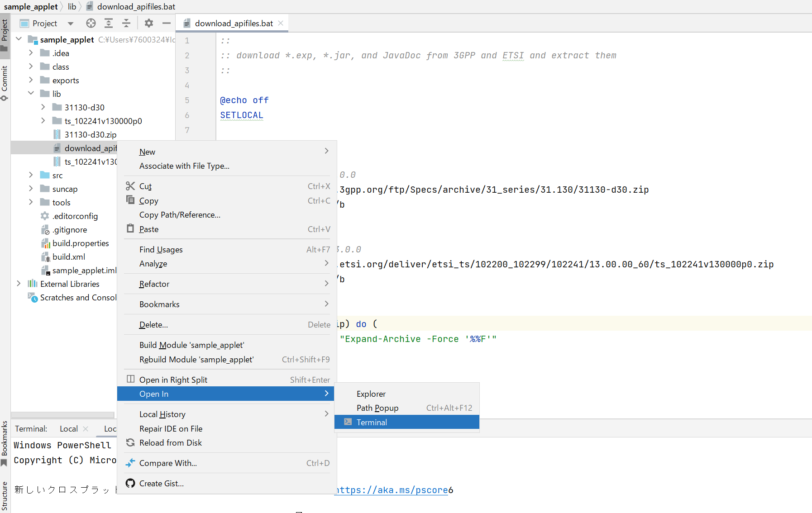Select build.xml file in project tree
The width and height of the screenshot is (812, 513).
click(68, 257)
